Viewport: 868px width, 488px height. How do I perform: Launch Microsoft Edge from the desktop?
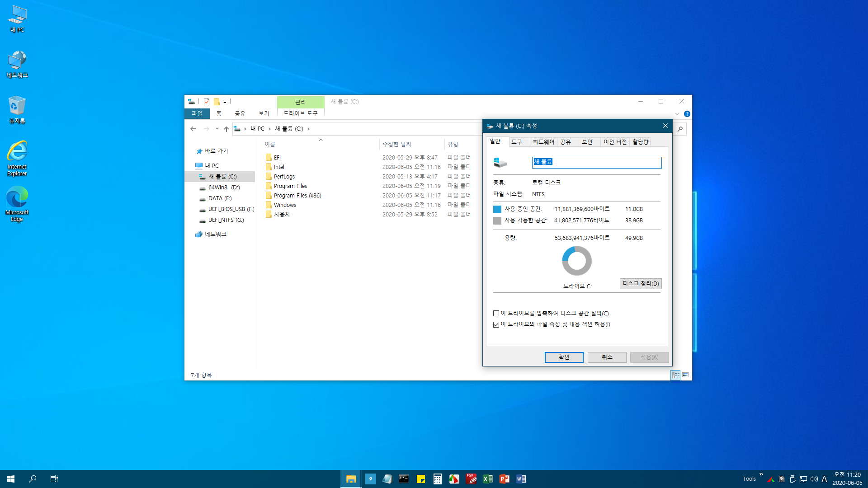(17, 204)
